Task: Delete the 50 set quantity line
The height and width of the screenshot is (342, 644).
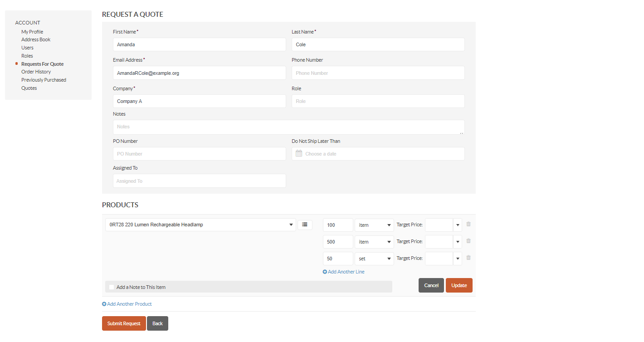Action: pos(468,258)
